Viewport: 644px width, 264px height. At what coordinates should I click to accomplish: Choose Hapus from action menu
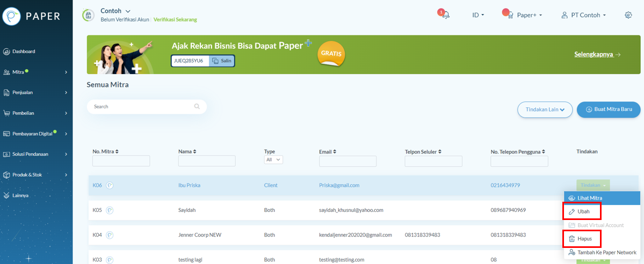[602, 239]
